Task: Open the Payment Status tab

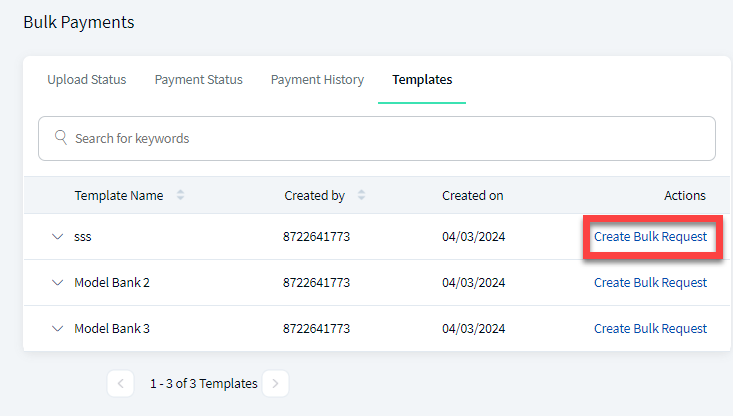Action: [199, 79]
